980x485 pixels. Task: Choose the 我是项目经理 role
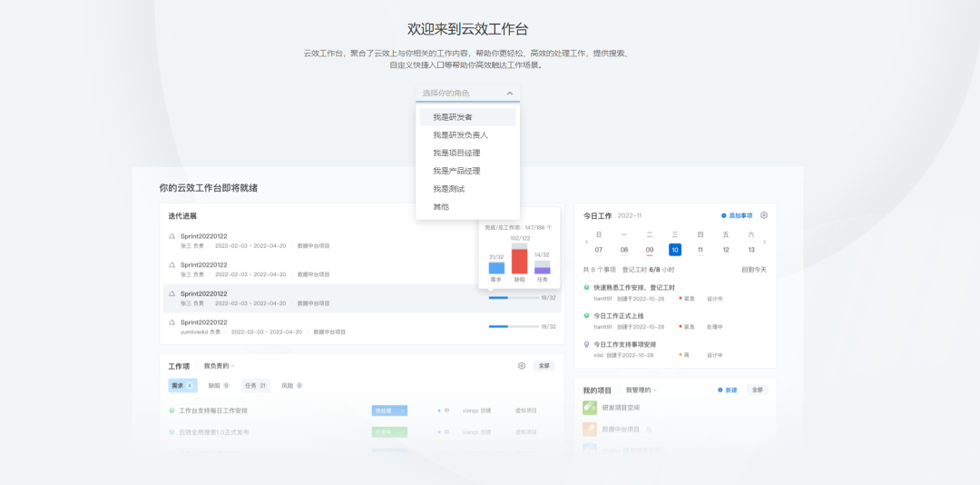[x=467, y=153]
